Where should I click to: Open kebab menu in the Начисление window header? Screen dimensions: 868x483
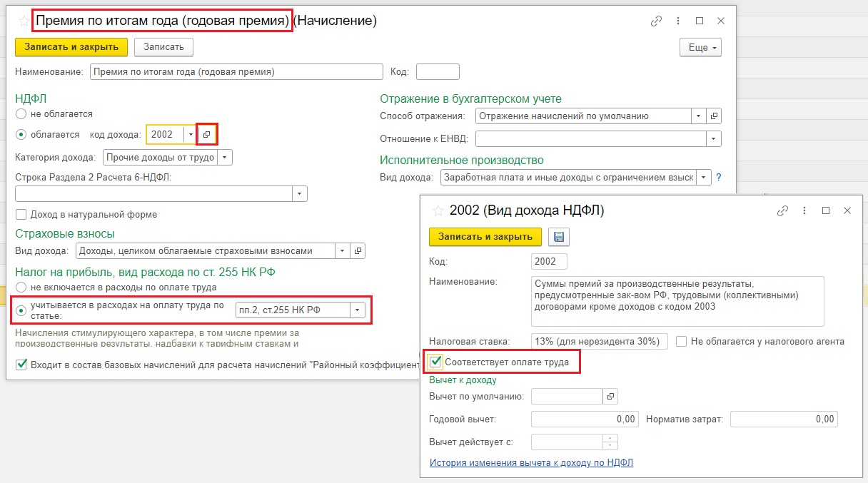pos(678,21)
